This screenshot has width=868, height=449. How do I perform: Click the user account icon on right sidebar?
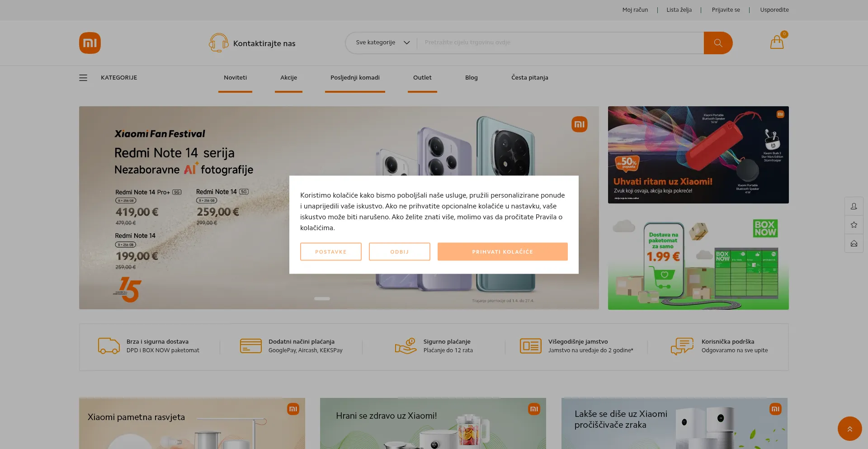tap(854, 206)
